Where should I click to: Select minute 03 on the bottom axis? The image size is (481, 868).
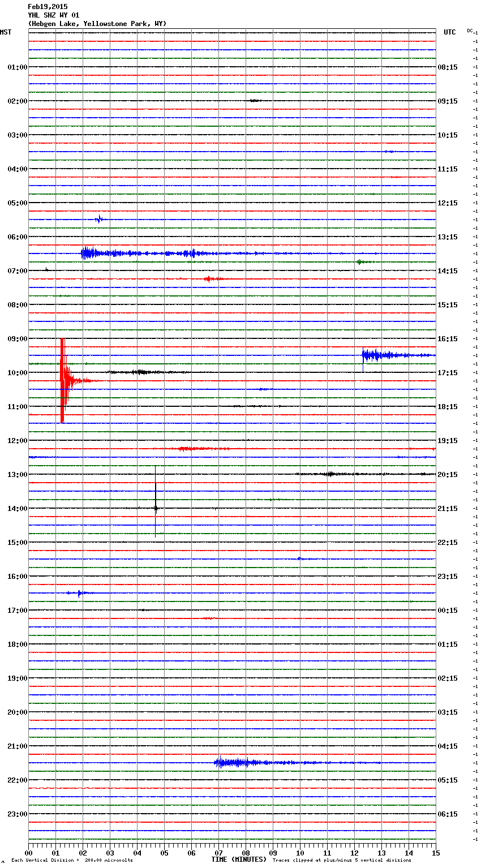pyautogui.click(x=110, y=853)
